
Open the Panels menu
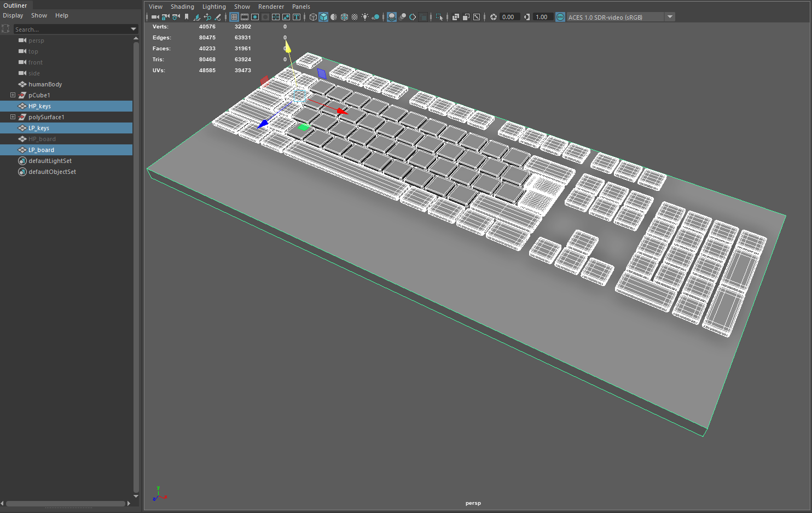point(301,6)
